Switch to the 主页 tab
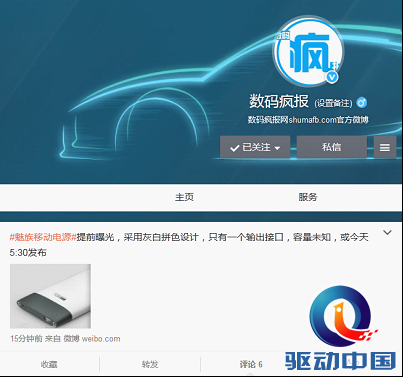The image size is (403, 377). tap(184, 197)
